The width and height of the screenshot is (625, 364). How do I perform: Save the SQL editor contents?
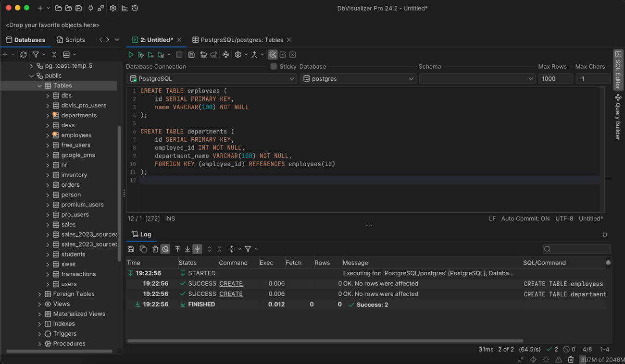tap(191, 55)
